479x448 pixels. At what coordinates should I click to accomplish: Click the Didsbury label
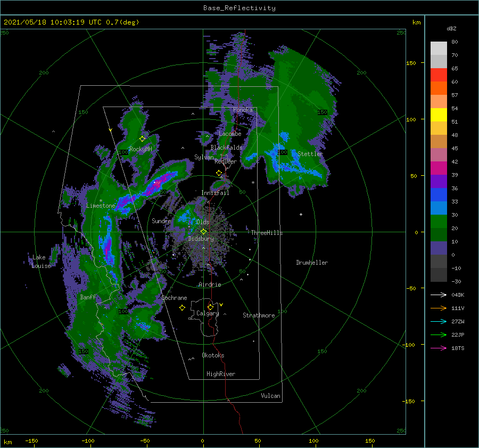tap(201, 239)
